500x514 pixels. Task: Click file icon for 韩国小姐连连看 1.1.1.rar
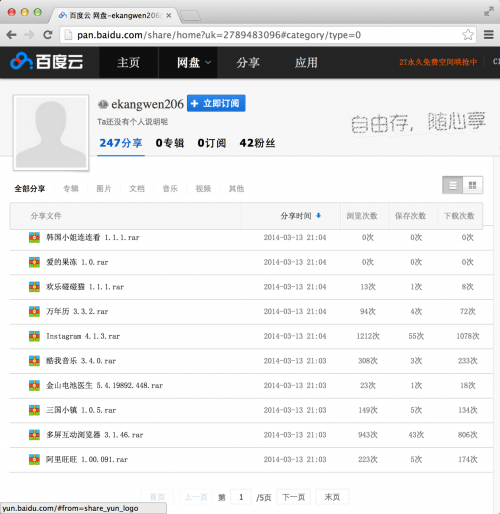tap(34, 237)
